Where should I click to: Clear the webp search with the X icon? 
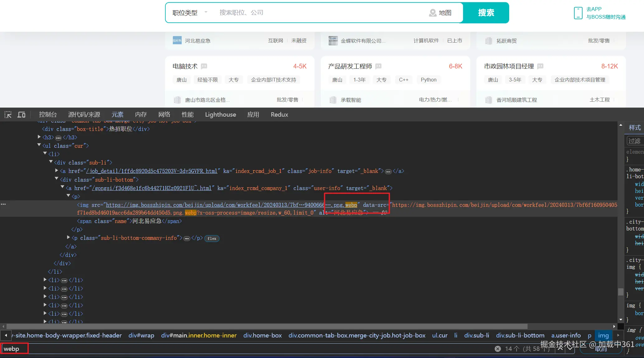coord(498,349)
